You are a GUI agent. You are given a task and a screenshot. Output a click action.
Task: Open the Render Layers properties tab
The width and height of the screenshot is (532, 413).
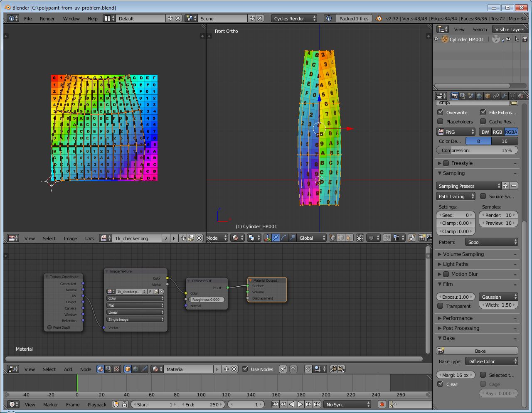(463, 96)
